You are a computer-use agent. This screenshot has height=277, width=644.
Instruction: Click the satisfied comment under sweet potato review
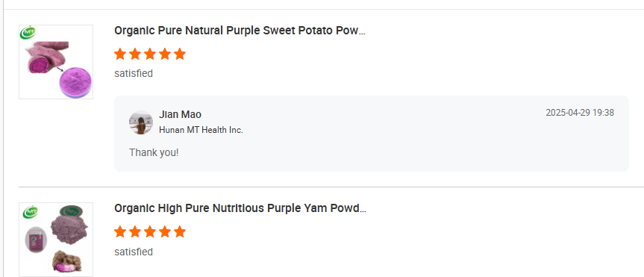pyautogui.click(x=134, y=74)
